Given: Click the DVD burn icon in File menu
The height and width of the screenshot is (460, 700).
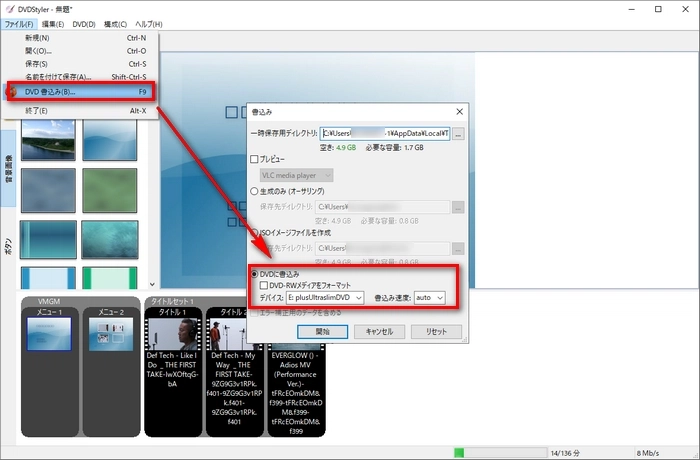Looking at the screenshot, I should (x=11, y=91).
